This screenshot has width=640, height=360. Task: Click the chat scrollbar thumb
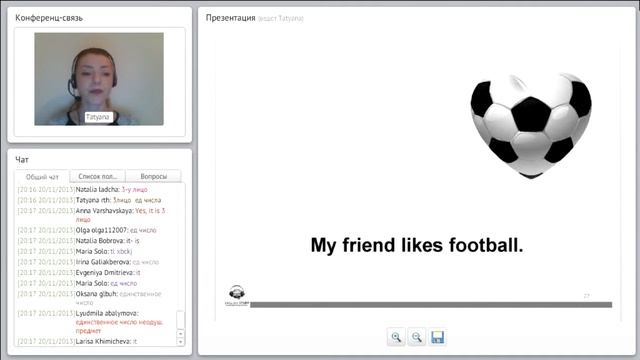click(x=180, y=320)
